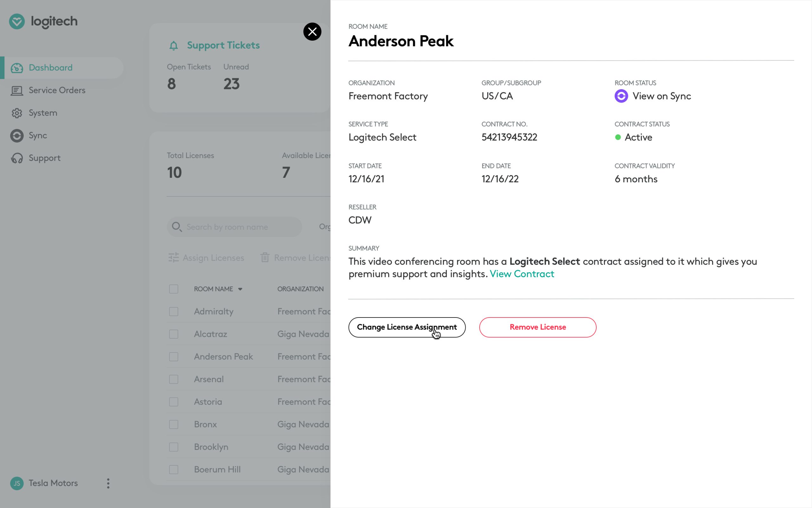This screenshot has height=508, width=812.
Task: Open View on Sync link
Action: coord(661,96)
